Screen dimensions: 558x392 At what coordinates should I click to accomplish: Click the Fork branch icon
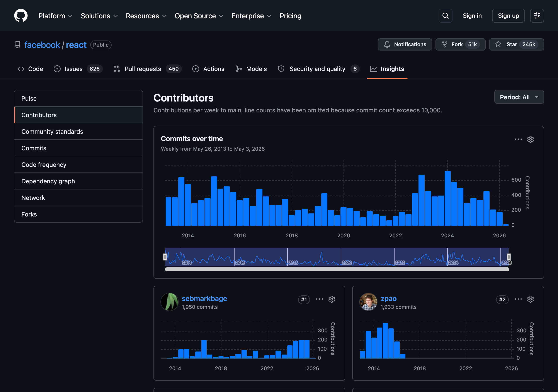(444, 44)
